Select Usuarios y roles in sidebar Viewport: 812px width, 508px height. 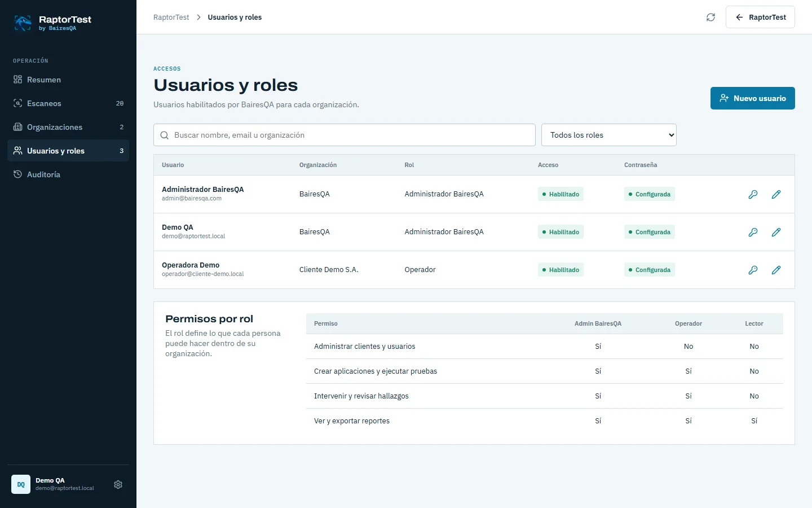[x=68, y=151]
